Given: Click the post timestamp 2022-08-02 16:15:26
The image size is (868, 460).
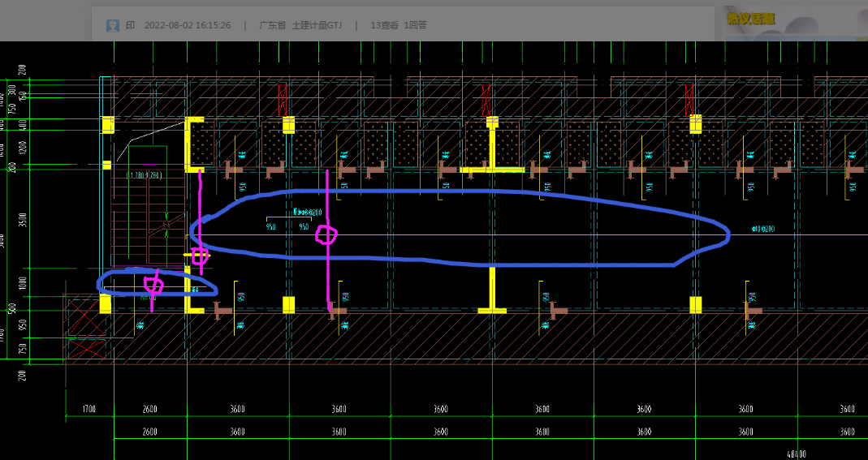Looking at the screenshot, I should click(188, 25).
